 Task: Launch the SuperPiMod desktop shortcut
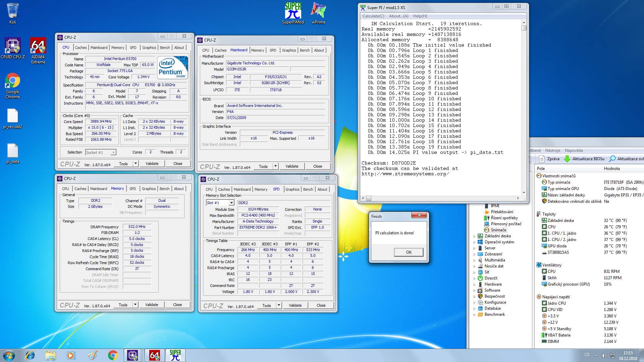(x=293, y=13)
